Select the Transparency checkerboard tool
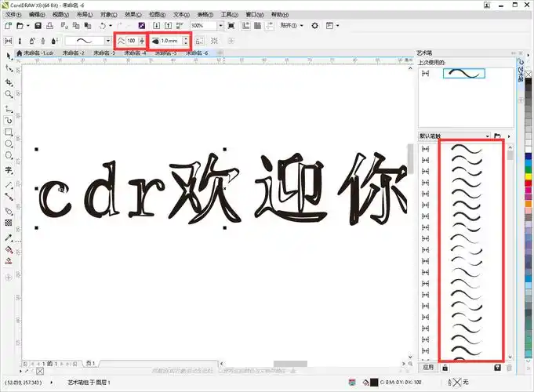This screenshot has height=392, width=534. 9,223
